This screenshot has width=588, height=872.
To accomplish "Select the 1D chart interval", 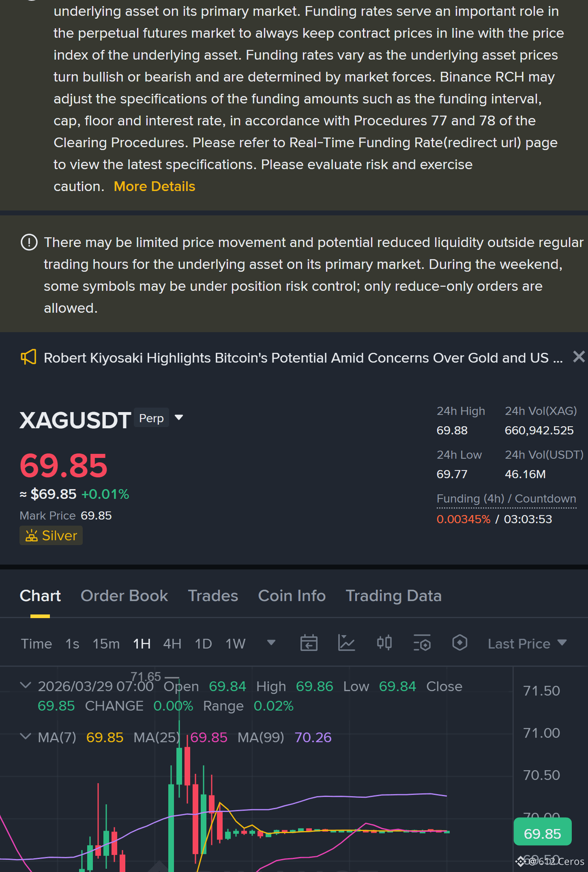I will 203,644.
